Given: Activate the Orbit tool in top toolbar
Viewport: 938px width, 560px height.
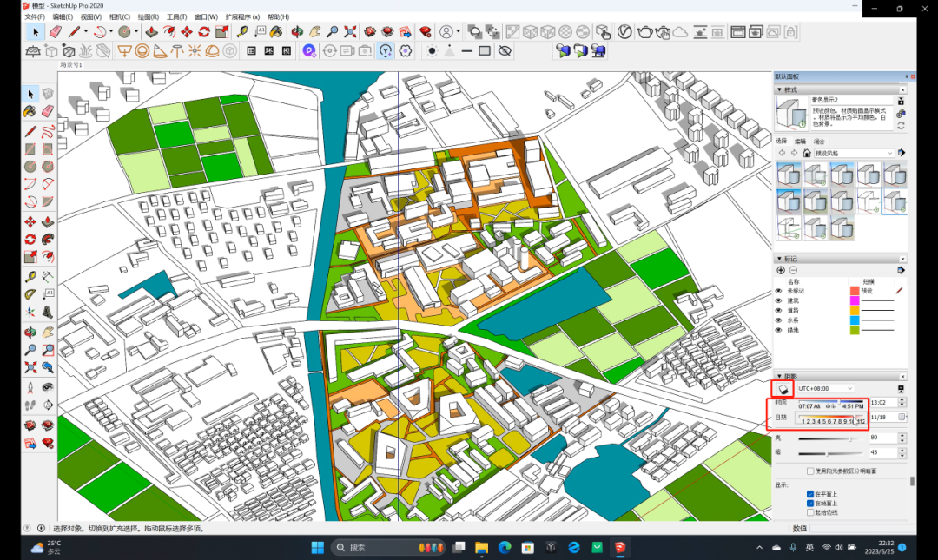Looking at the screenshot, I should point(297,32).
